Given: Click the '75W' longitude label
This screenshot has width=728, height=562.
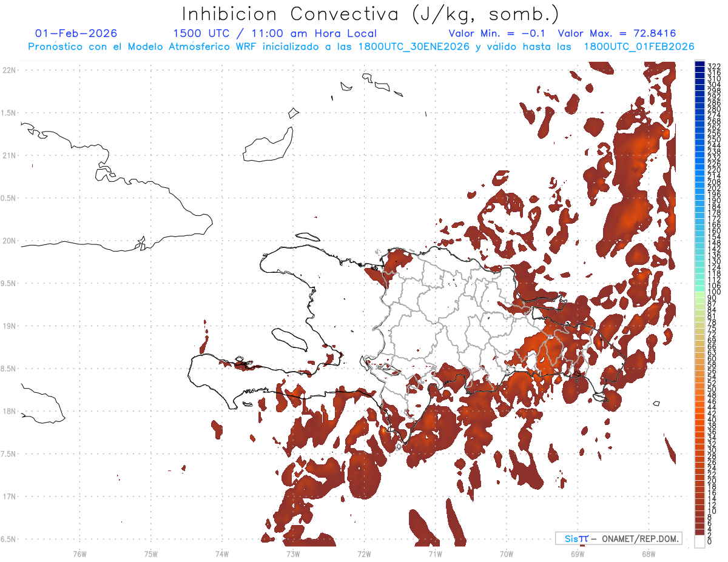Looking at the screenshot, I should 151,554.
